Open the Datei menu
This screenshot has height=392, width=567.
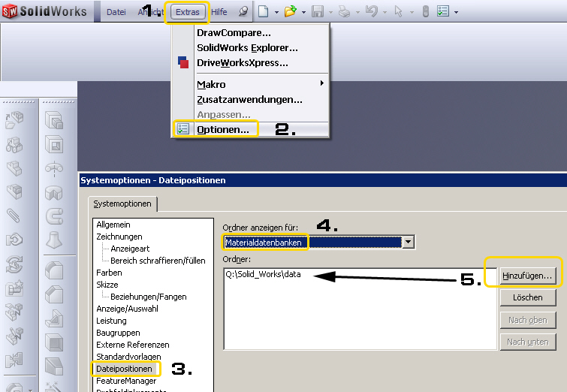click(x=116, y=12)
